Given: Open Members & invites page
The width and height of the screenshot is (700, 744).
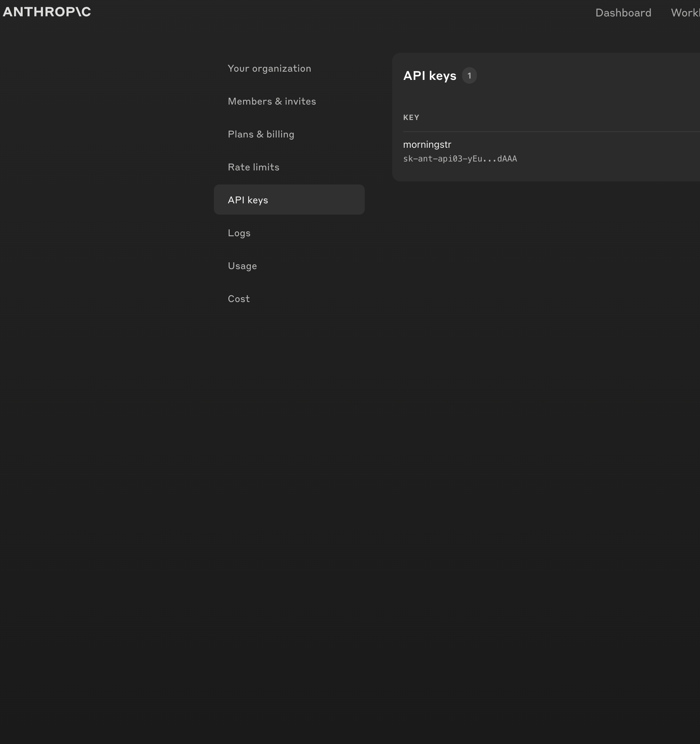Looking at the screenshot, I should (x=271, y=101).
